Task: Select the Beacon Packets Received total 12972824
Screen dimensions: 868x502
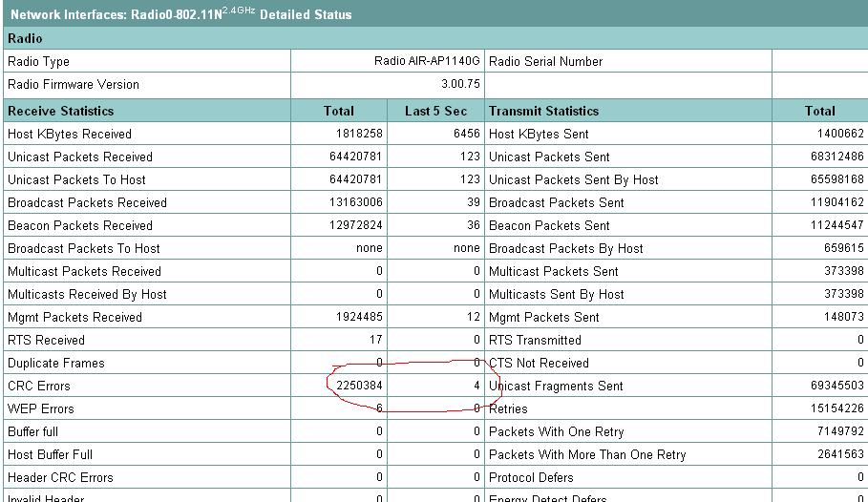Action: click(354, 225)
